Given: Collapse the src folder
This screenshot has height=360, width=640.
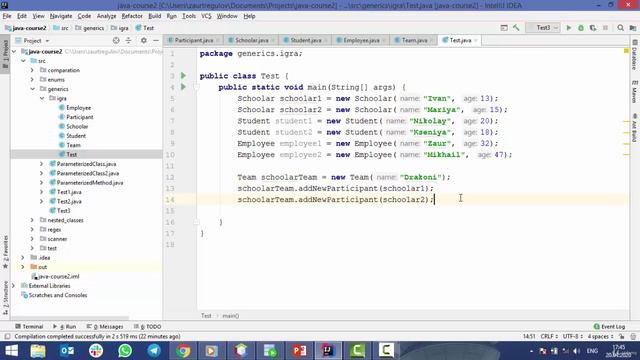Looking at the screenshot, I should 23,61.
